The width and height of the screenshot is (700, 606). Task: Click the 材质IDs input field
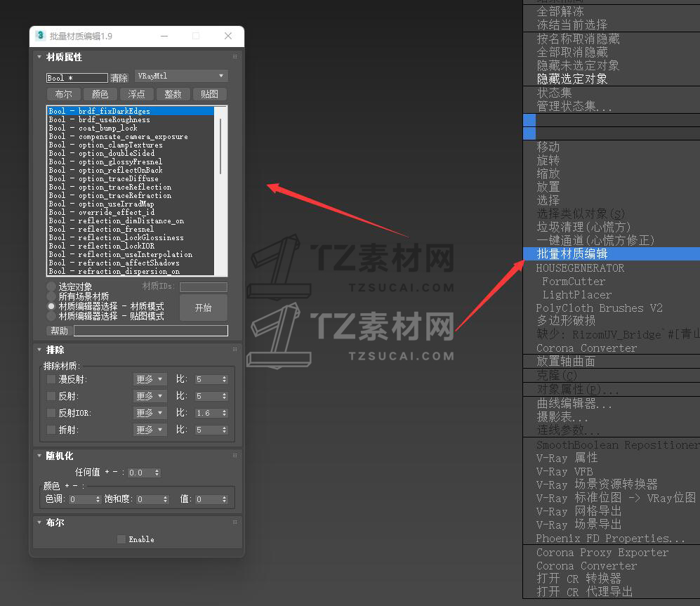(204, 286)
